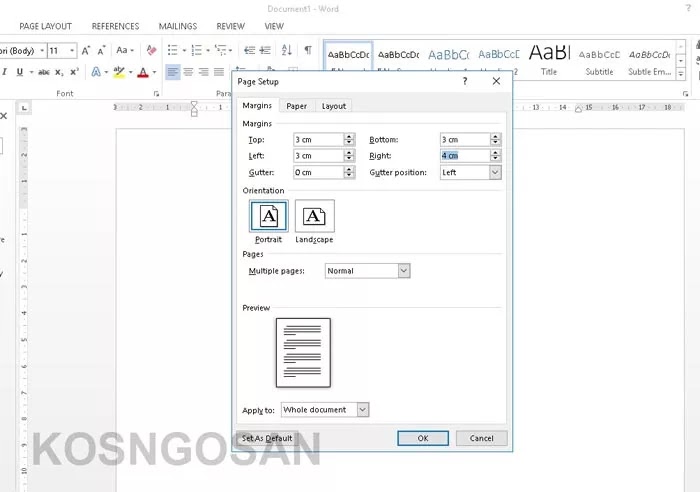
Task: Open the Review tab
Action: click(230, 26)
